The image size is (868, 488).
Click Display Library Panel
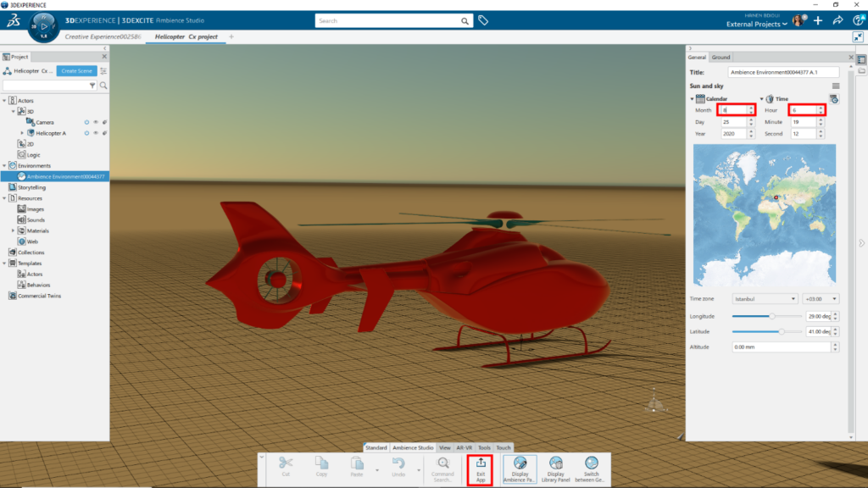pos(556,469)
